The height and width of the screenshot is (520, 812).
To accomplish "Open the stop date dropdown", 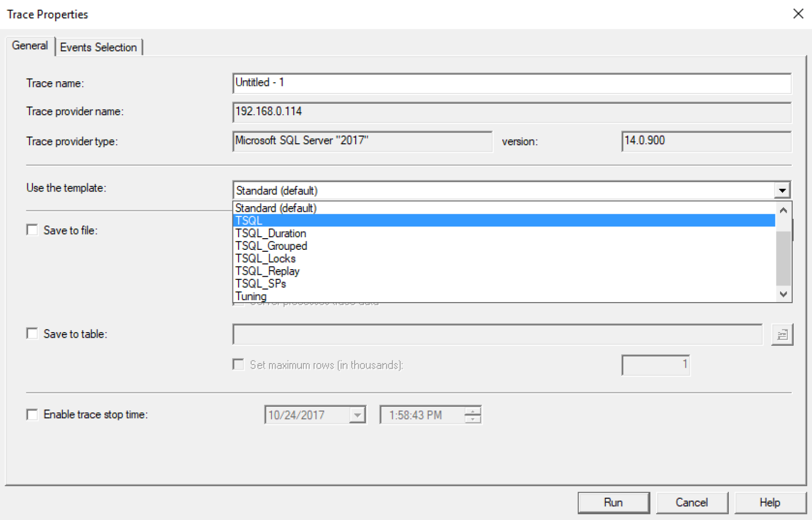I will pos(357,414).
